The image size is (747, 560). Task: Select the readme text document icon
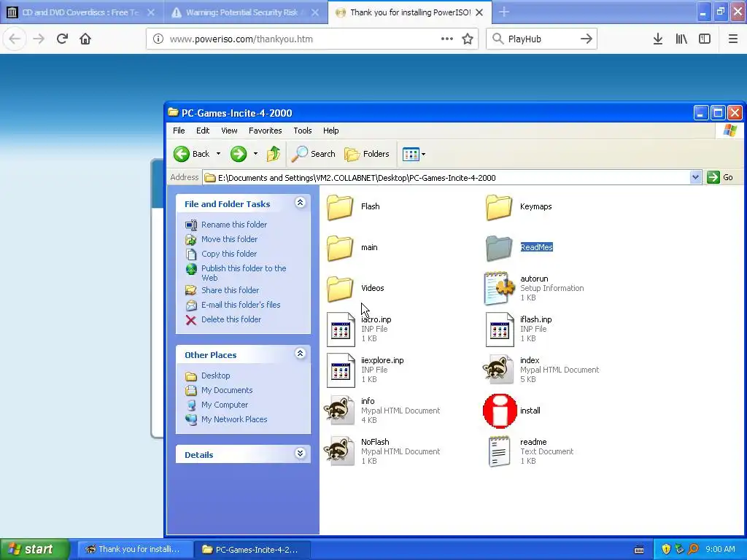click(x=499, y=451)
